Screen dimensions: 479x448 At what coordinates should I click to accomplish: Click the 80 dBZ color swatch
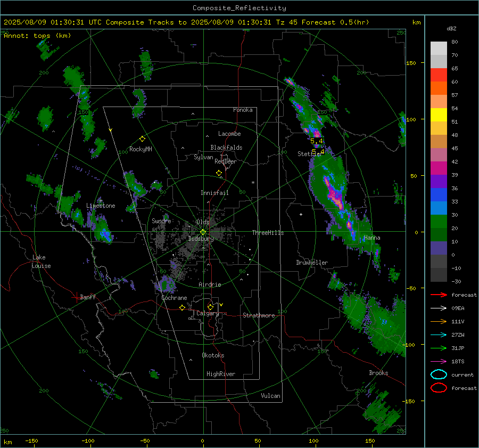pyautogui.click(x=439, y=48)
